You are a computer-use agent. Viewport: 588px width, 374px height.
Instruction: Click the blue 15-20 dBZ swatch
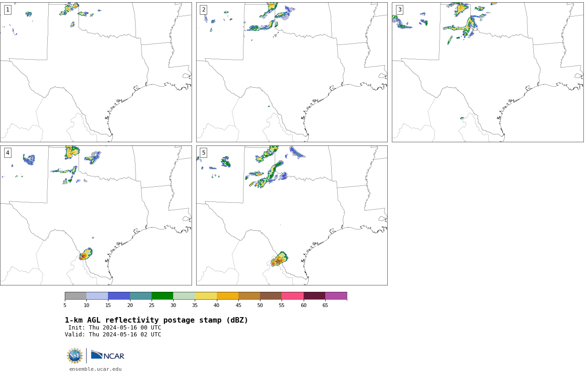point(119,296)
